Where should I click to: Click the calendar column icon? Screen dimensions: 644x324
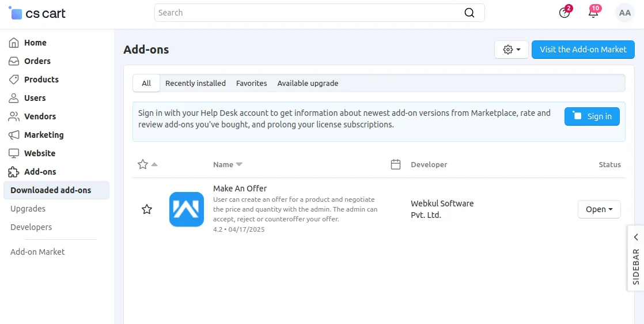[396, 164]
